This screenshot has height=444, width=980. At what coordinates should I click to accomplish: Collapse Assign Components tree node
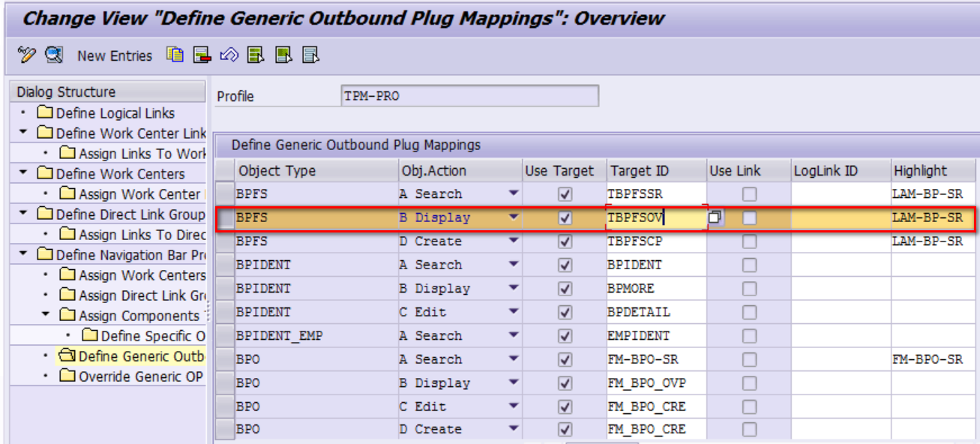(46, 315)
